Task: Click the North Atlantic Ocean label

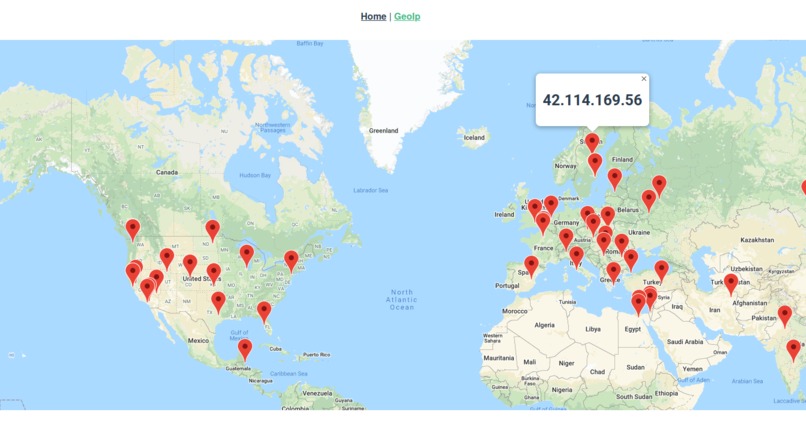Action: (401, 300)
